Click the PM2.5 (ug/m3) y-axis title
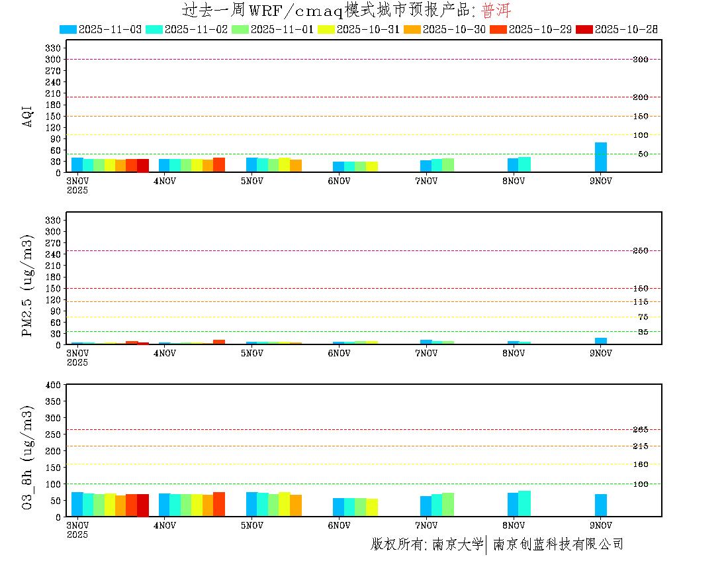Viewport: 728px width, 563px height. coord(28,285)
